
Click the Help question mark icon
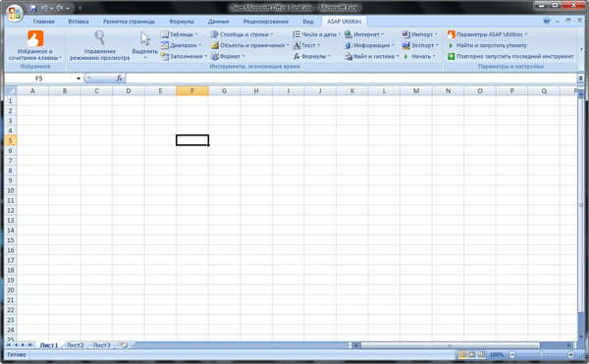[547, 21]
